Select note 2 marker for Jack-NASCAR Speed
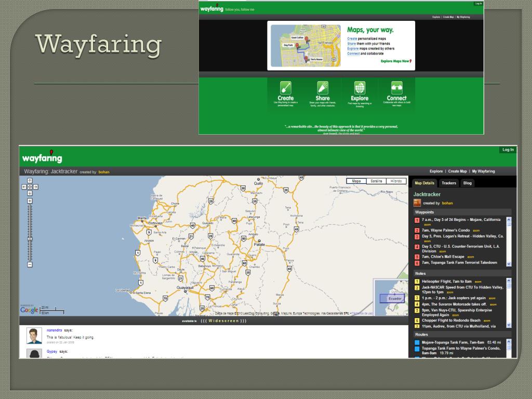Screen dimensions: 532x399 [x=417, y=288]
